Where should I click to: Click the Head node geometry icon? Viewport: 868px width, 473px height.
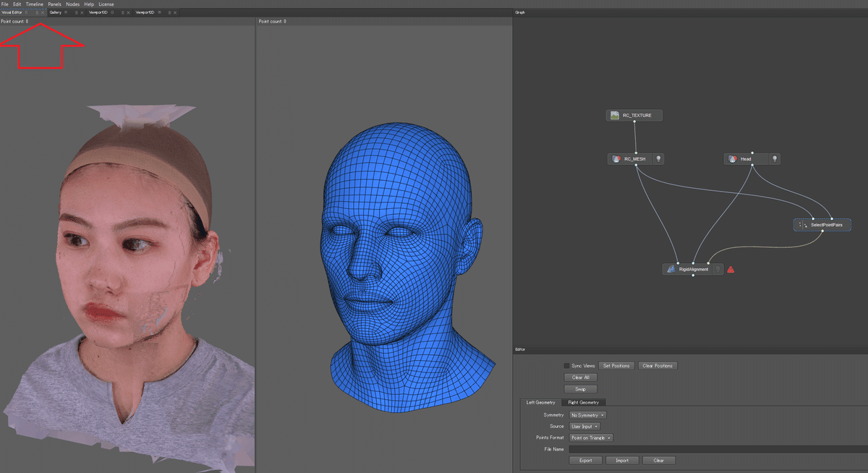coord(732,159)
